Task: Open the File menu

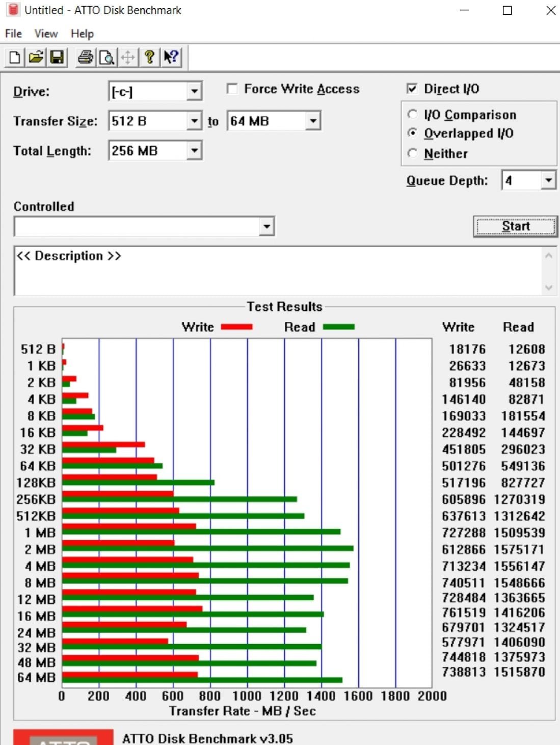Action: tap(14, 34)
